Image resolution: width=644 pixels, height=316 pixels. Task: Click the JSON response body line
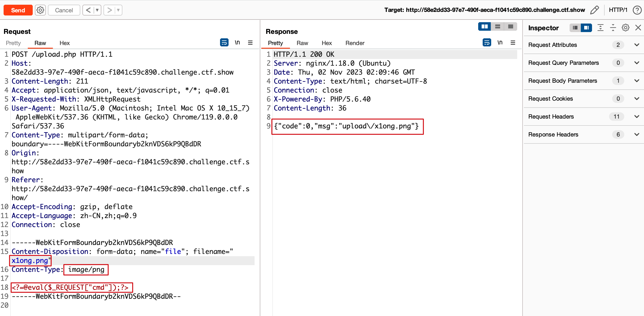(346, 126)
